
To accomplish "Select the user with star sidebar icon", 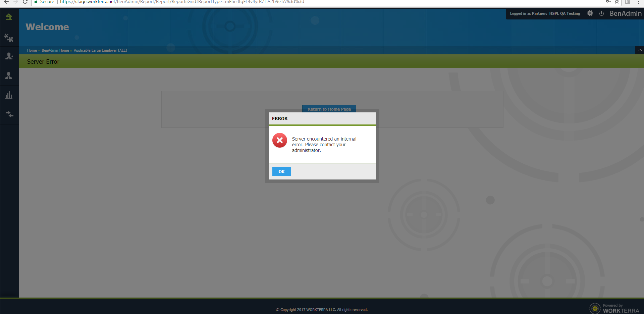I will point(9,56).
